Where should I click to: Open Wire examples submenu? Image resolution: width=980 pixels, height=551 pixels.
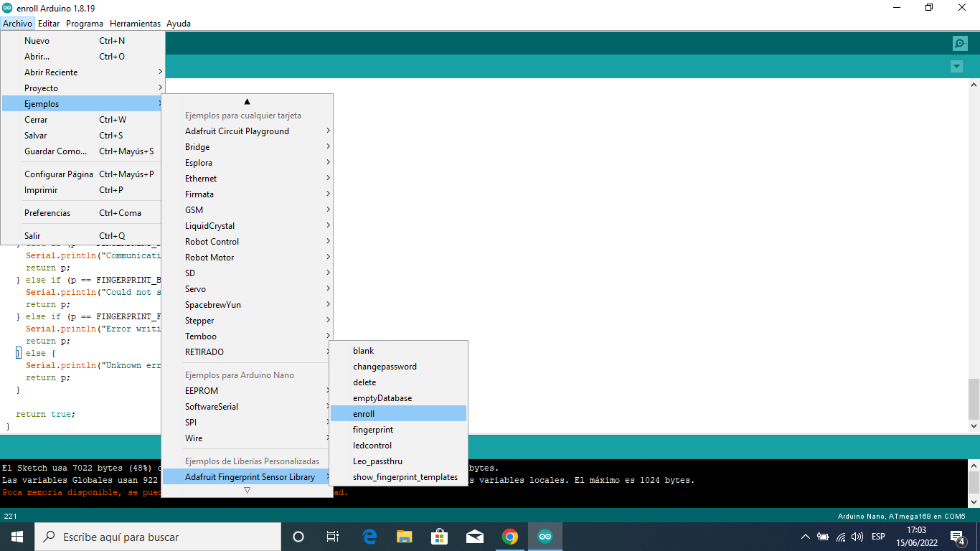(248, 438)
